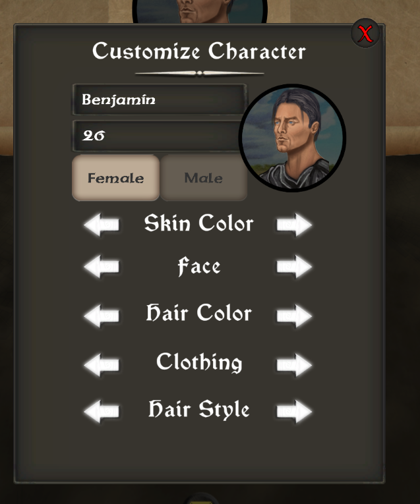The height and width of the screenshot is (504, 420).
Task: Choose next Clothing option arrow
Action: pos(294,365)
